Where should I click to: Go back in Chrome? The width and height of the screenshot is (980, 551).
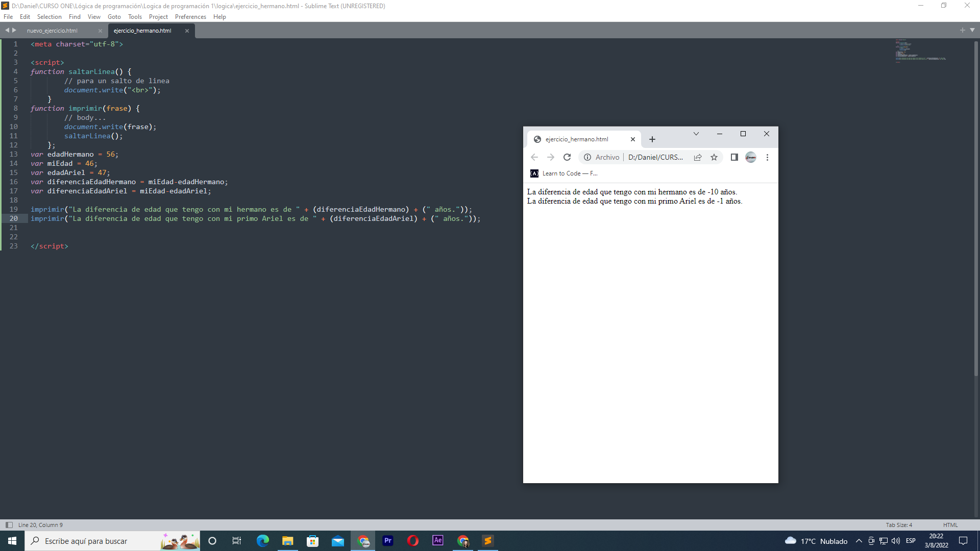(534, 157)
